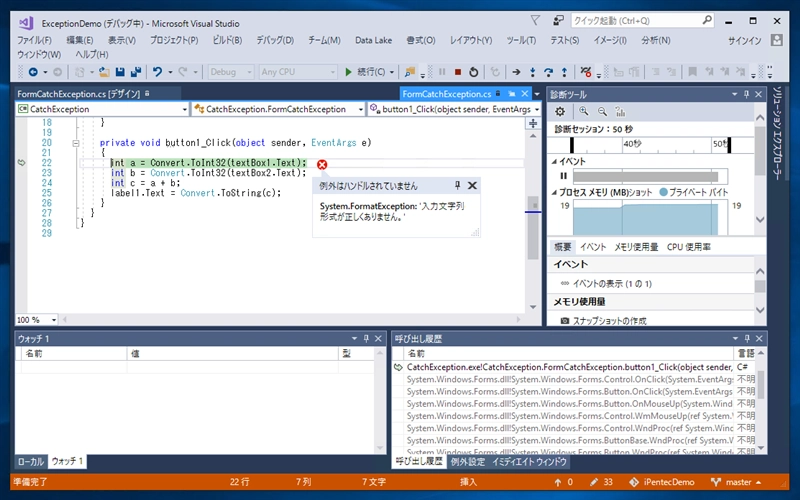Open the メモリ使用量 tab in diagnostic tools

pyautogui.click(x=636, y=247)
